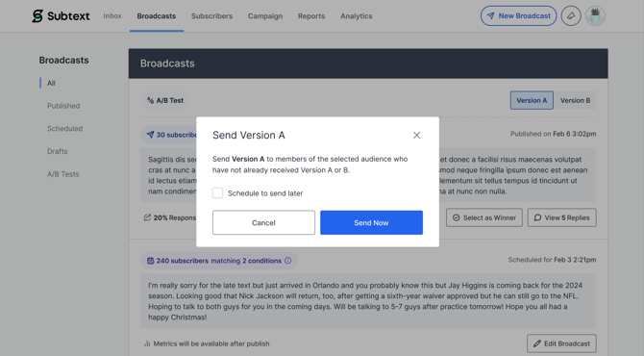This screenshot has width=644, height=356.
Task: Open View 5 Replies
Action: point(562,217)
